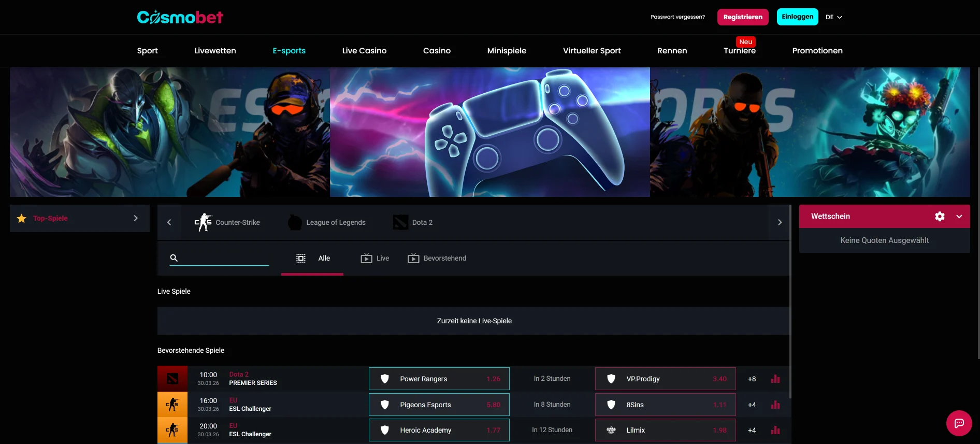Click the 8Sins shield icon

(611, 405)
